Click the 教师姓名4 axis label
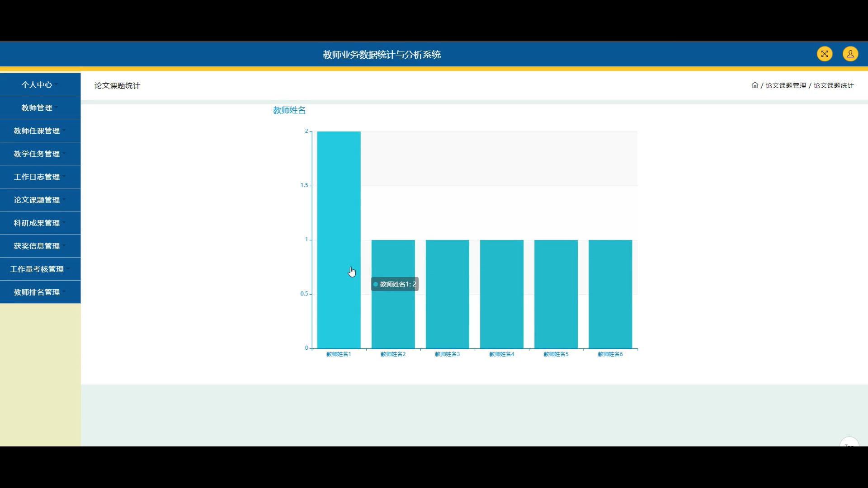 (501, 354)
